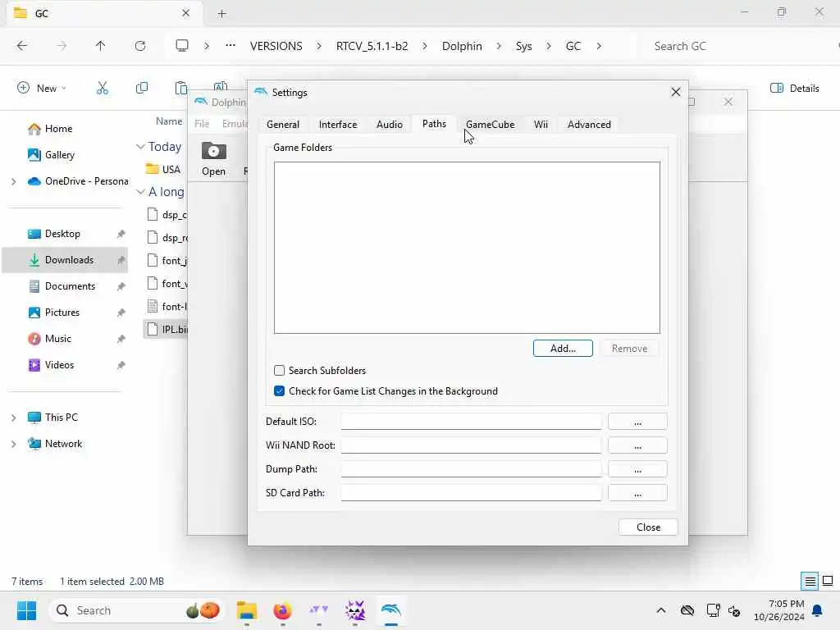840x630 pixels.
Task: Collapse the Today file group
Action: coord(140,146)
